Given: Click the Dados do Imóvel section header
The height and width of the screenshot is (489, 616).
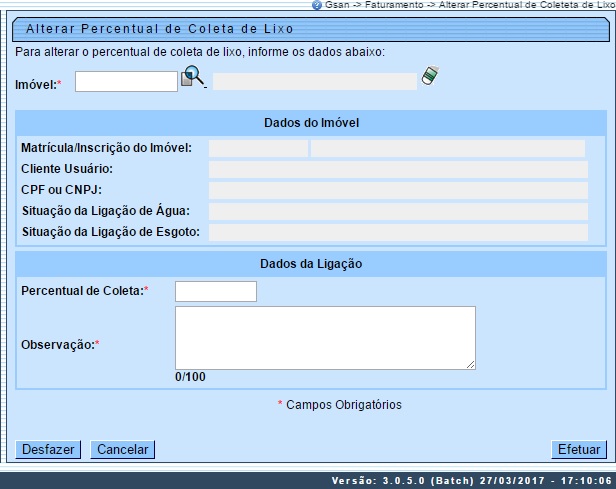Looking at the screenshot, I should tap(311, 123).
